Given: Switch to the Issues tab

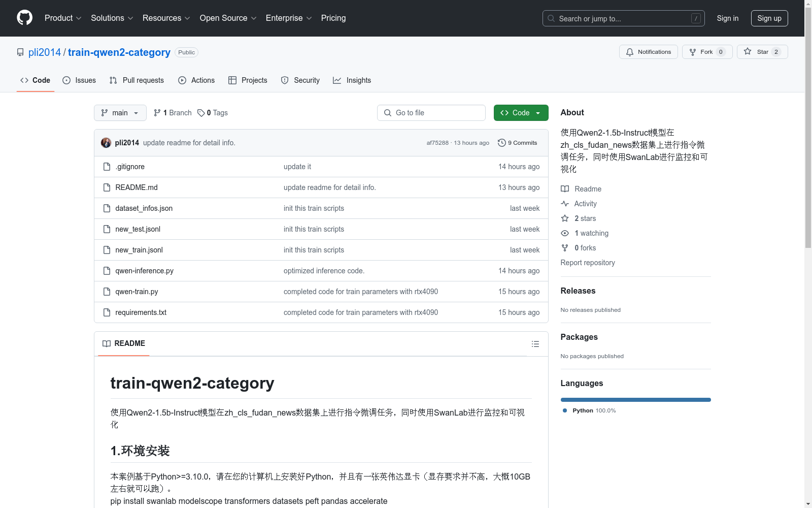Looking at the screenshot, I should [x=79, y=80].
